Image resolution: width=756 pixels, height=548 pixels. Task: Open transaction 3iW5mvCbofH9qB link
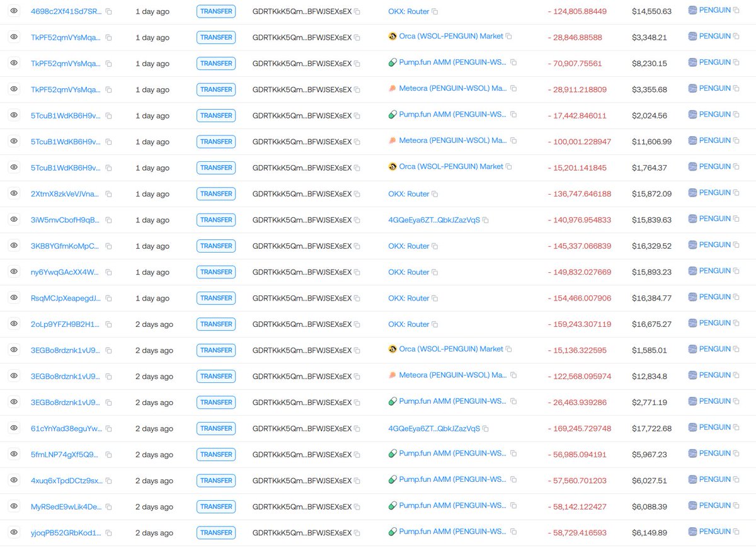click(x=66, y=220)
